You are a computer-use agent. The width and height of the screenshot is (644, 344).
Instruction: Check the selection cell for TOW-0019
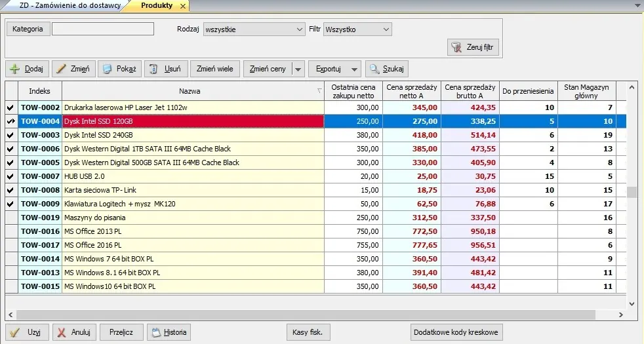click(11, 218)
